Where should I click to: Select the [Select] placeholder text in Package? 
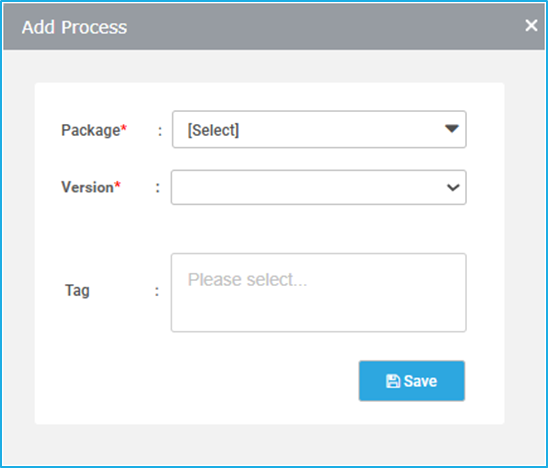pyautogui.click(x=213, y=130)
